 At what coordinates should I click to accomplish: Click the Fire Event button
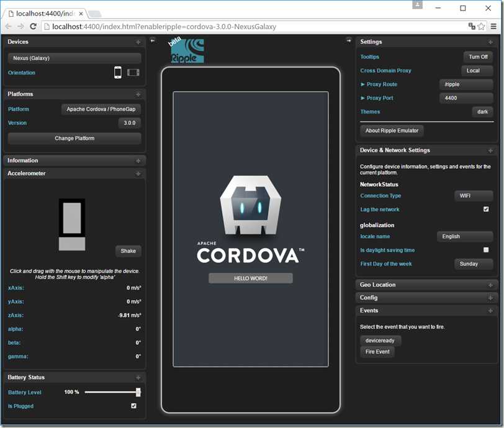[377, 352]
